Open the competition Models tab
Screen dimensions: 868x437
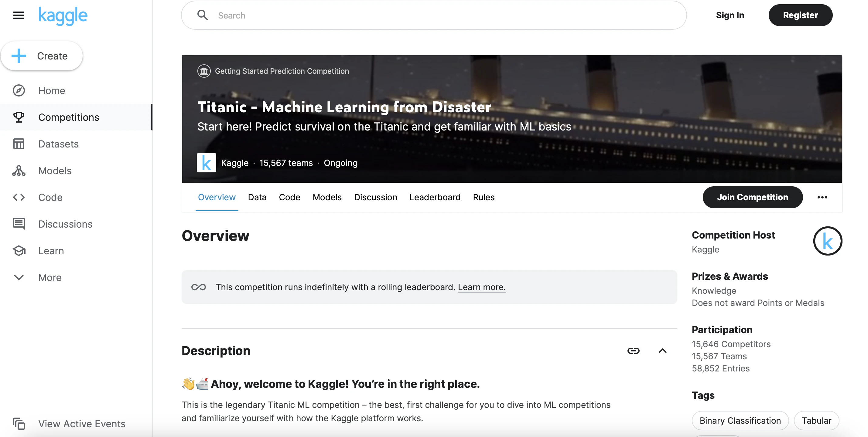327,197
